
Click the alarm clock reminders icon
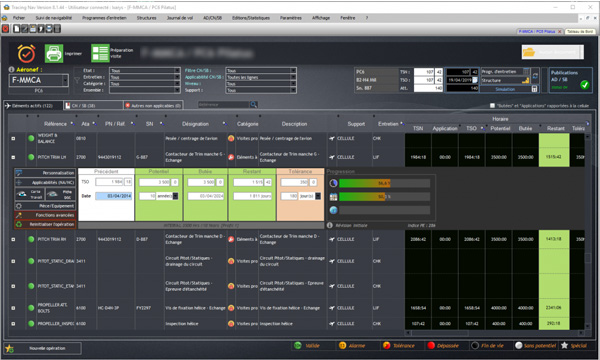pos(26,54)
